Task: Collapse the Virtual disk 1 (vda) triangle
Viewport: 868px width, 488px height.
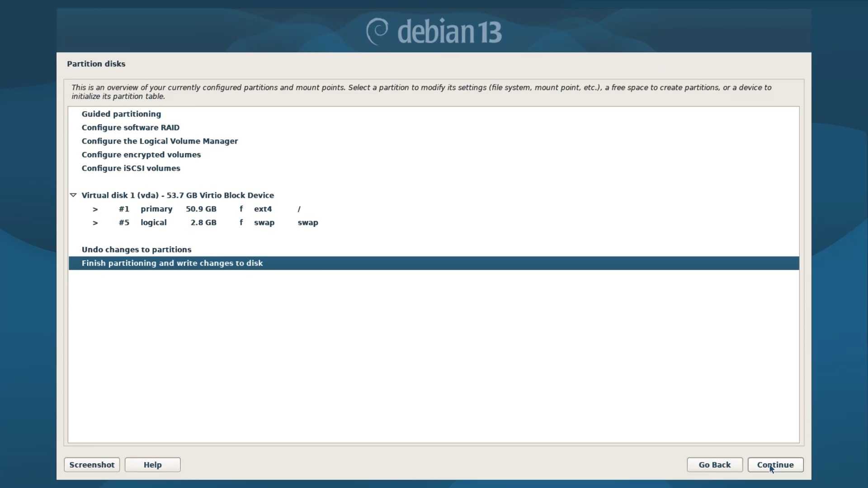Action: pos(73,195)
